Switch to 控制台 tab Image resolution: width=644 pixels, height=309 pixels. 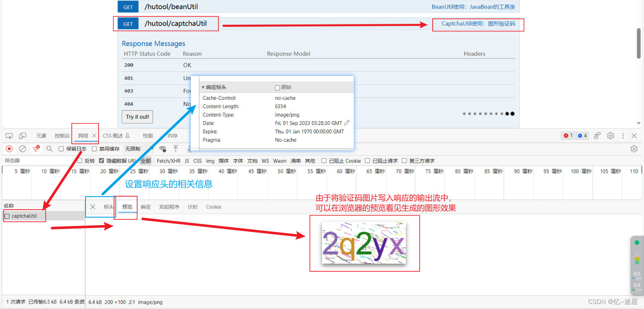click(62, 136)
